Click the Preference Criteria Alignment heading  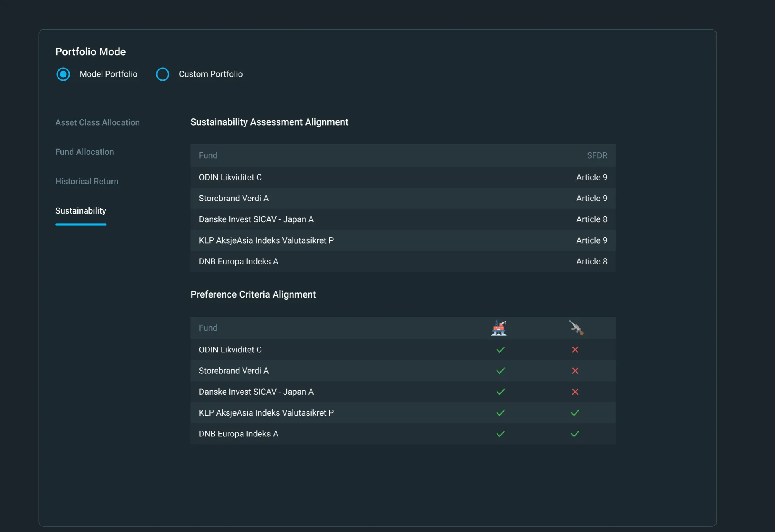point(253,294)
